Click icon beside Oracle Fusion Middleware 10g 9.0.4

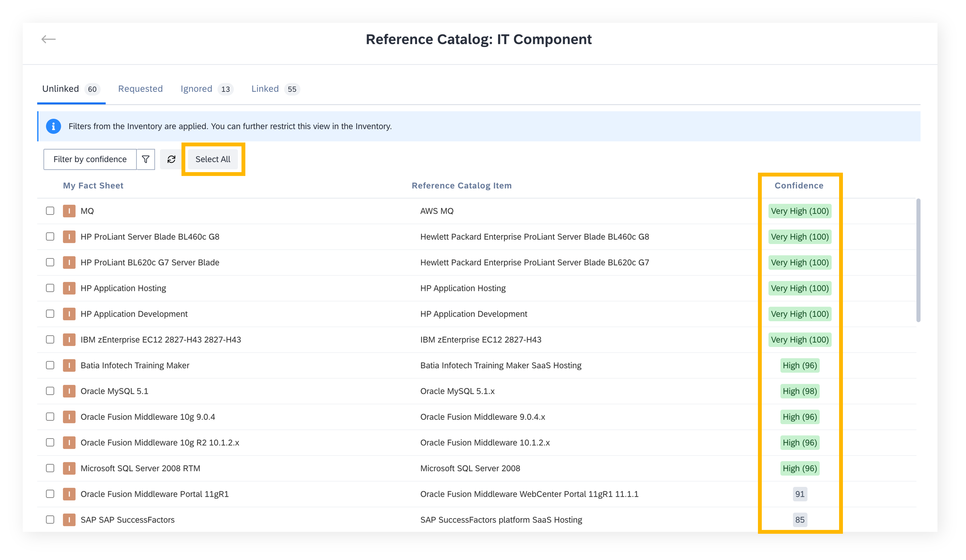coord(69,417)
